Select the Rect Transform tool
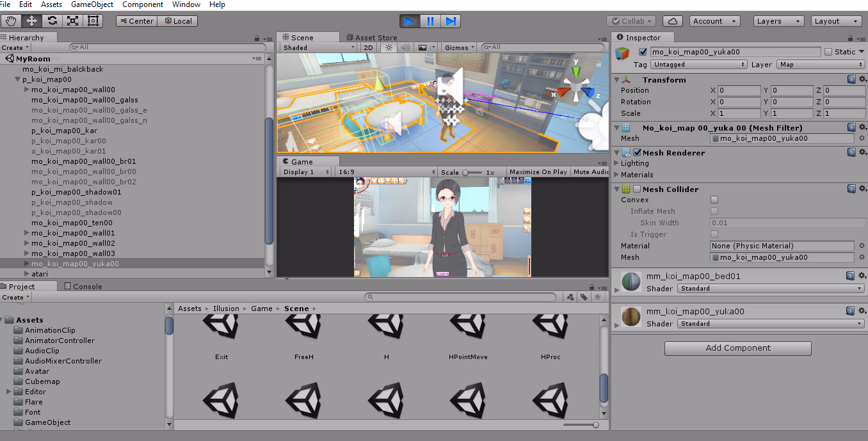Viewport: 868px width, 441px height. click(x=93, y=21)
